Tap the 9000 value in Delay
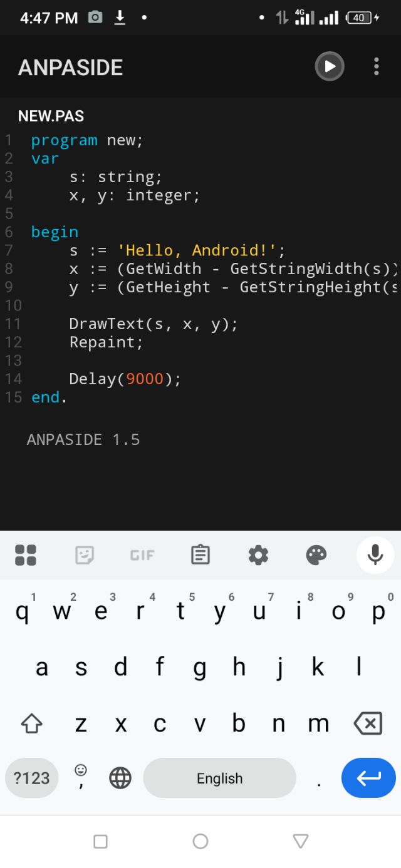Image resolution: width=401 pixels, height=868 pixels. pos(145,379)
